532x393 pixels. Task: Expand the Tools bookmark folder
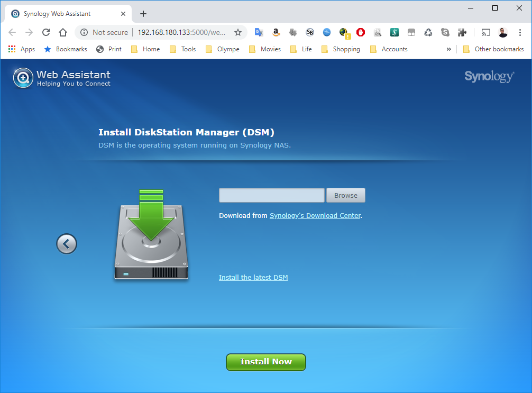tap(182, 49)
